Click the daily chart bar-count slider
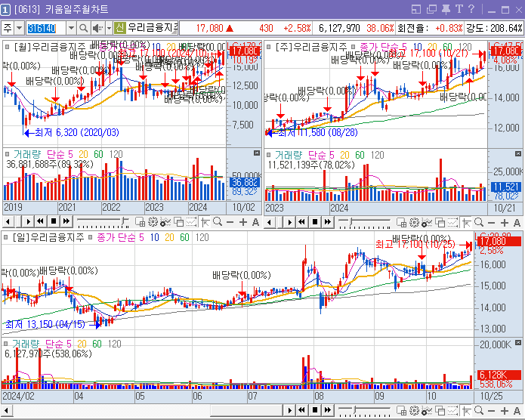This screenshot has width=525, height=420. point(364,411)
